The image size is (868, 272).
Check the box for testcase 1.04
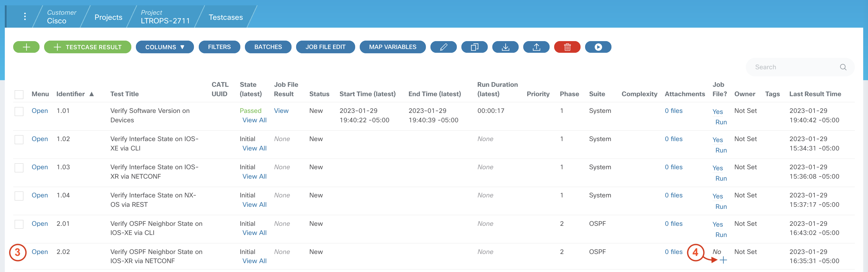(19, 196)
